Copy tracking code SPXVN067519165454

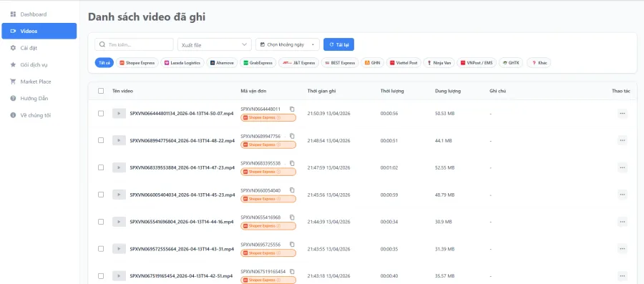[x=292, y=271]
